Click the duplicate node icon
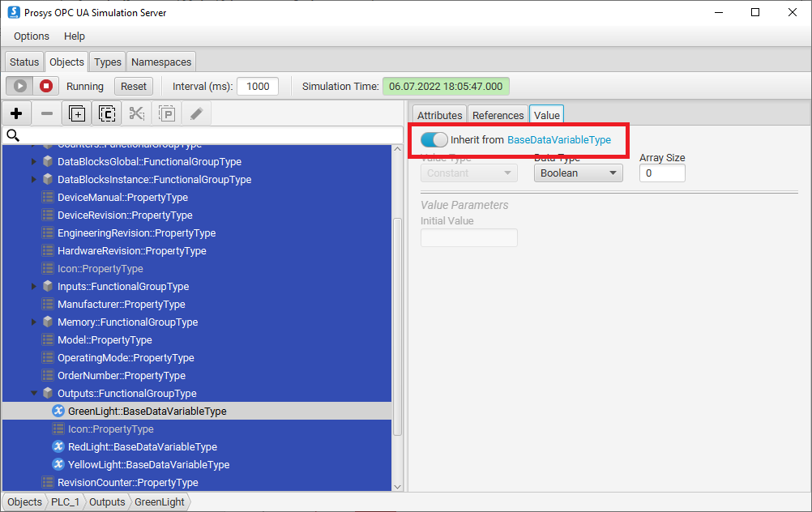The width and height of the screenshot is (812, 512). 77,113
